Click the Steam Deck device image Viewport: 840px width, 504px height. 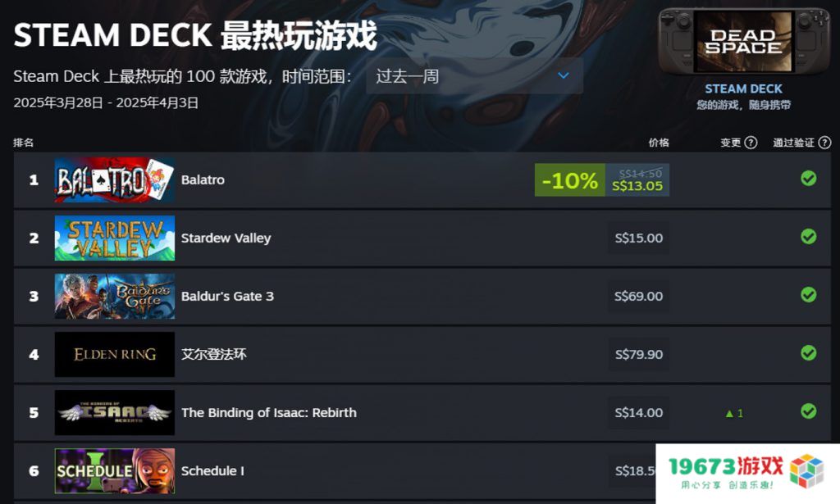(x=743, y=41)
